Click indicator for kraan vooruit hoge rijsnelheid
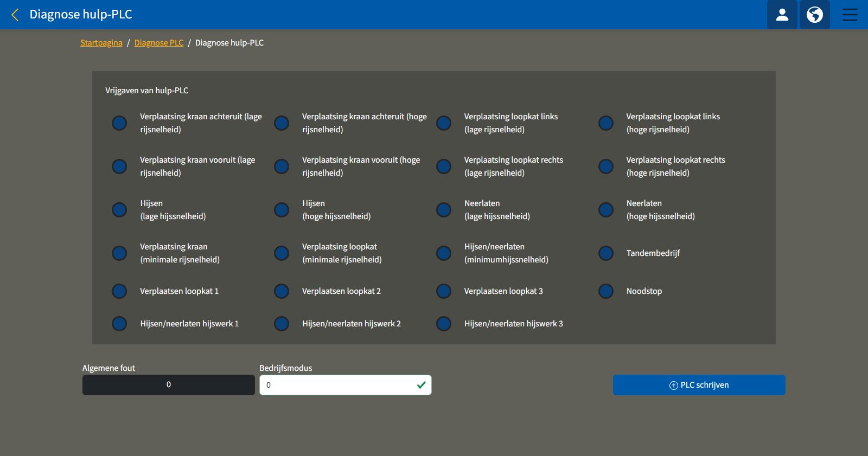The width and height of the screenshot is (868, 456). (x=282, y=166)
